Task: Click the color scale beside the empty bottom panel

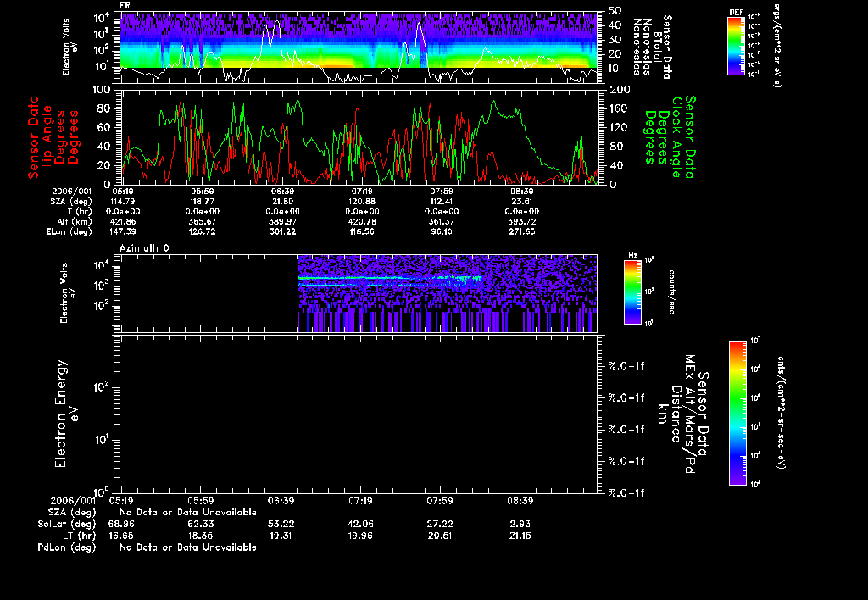Action: click(x=737, y=413)
